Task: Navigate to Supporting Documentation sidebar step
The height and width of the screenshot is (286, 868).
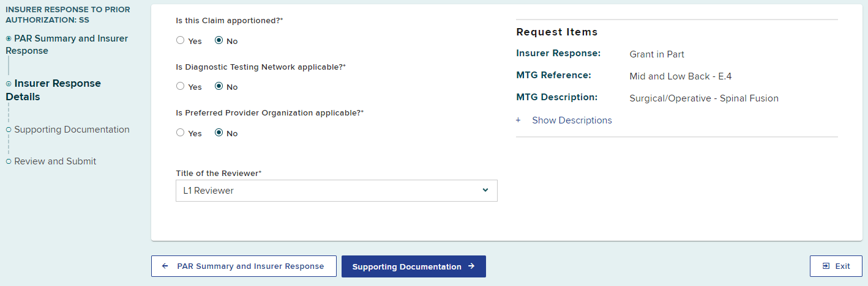Action: [x=72, y=130]
